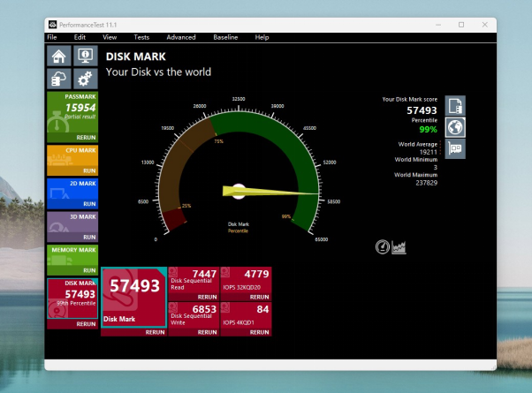
Task: Select the large Disk Mark 57493 tile
Action: (x=133, y=298)
